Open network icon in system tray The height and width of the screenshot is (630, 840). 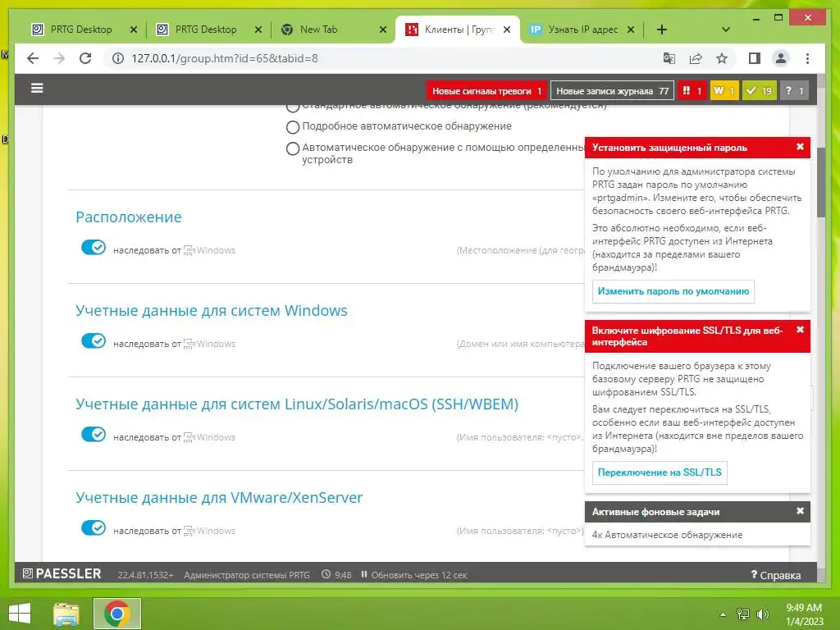pos(743,614)
